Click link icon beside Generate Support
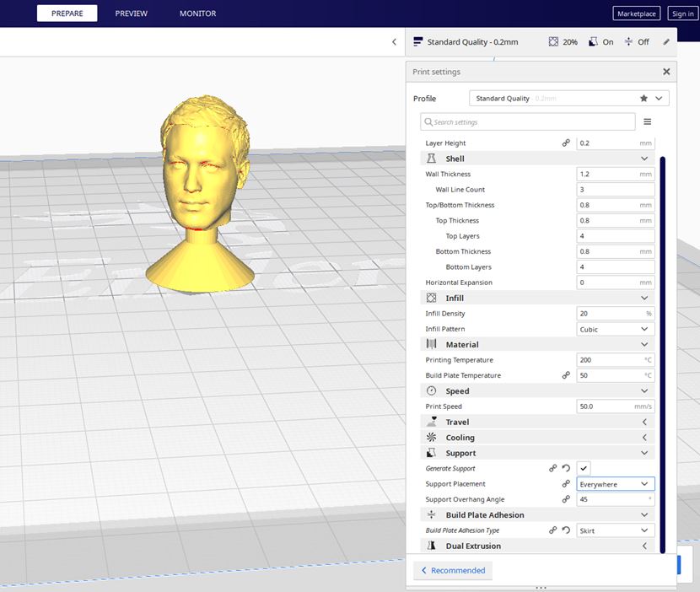 click(552, 468)
